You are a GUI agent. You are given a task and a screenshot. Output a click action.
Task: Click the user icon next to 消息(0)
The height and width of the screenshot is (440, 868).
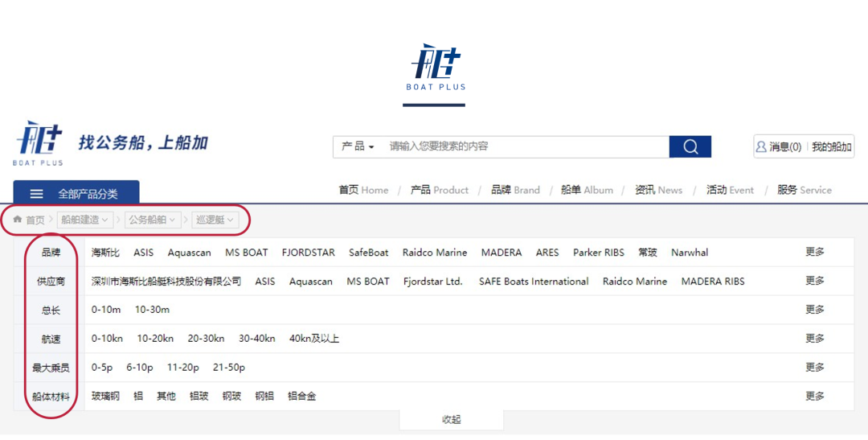click(761, 146)
